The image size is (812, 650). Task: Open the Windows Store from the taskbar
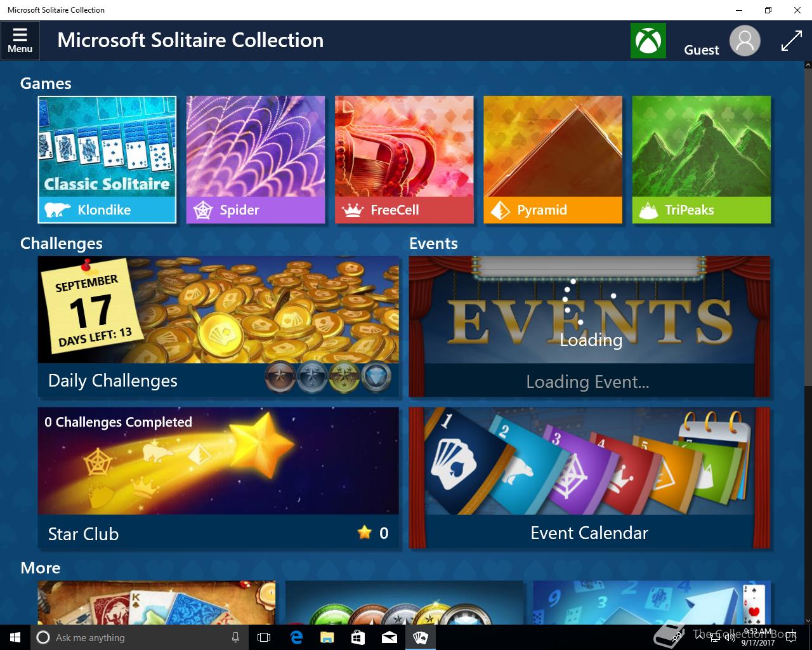coord(358,637)
